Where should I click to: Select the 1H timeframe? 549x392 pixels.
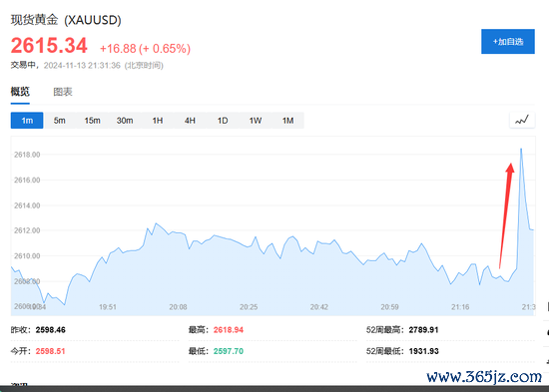point(158,121)
